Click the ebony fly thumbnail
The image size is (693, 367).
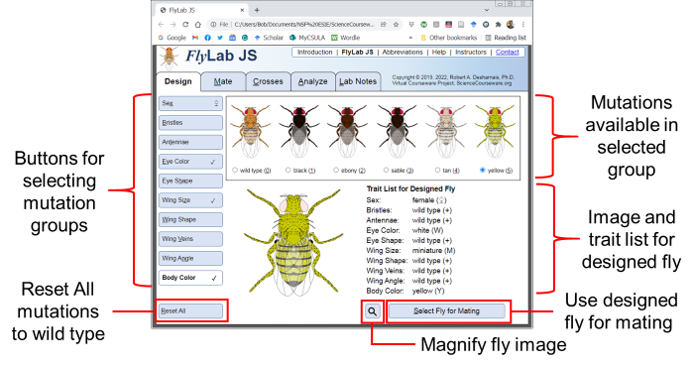(x=347, y=131)
